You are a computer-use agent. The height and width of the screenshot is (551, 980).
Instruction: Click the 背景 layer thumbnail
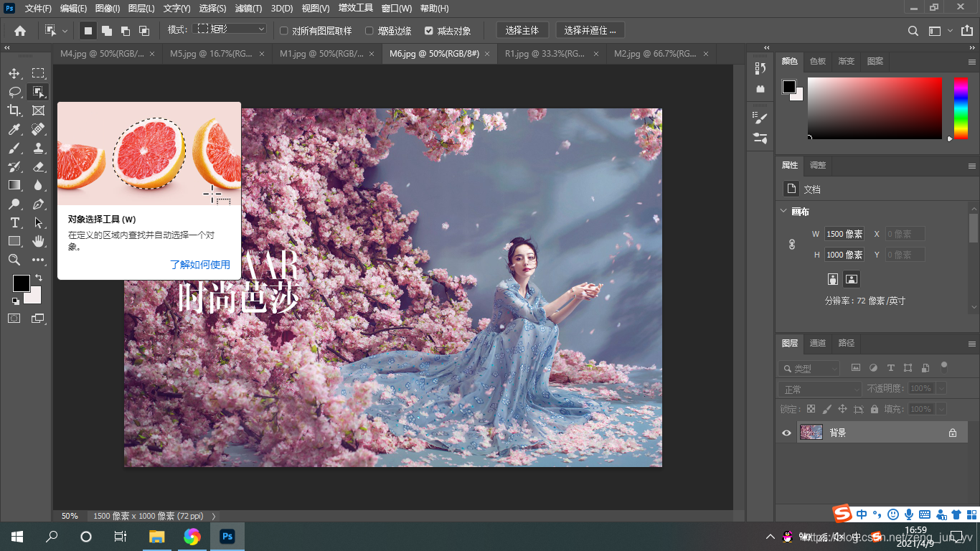coord(811,432)
